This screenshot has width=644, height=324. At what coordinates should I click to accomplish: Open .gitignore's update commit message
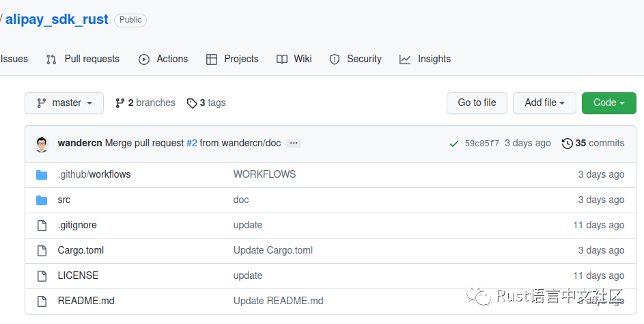[248, 225]
